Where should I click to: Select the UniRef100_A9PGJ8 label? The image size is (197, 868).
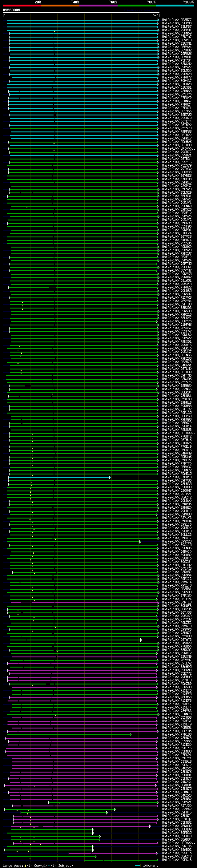[177, 860]
